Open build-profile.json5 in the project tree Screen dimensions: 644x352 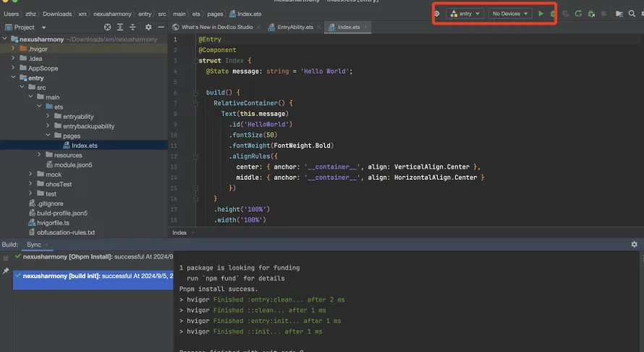pos(62,213)
